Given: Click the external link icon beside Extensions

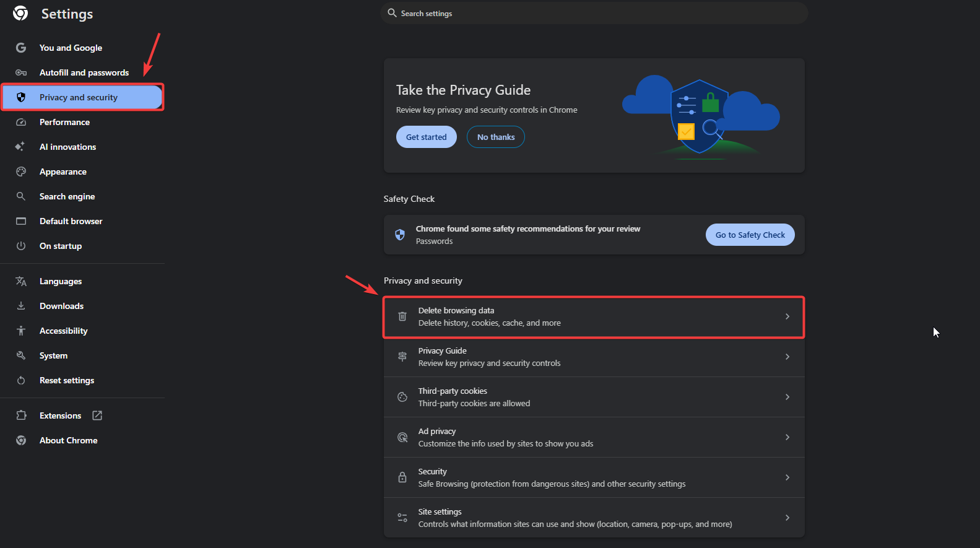Looking at the screenshot, I should 97,415.
